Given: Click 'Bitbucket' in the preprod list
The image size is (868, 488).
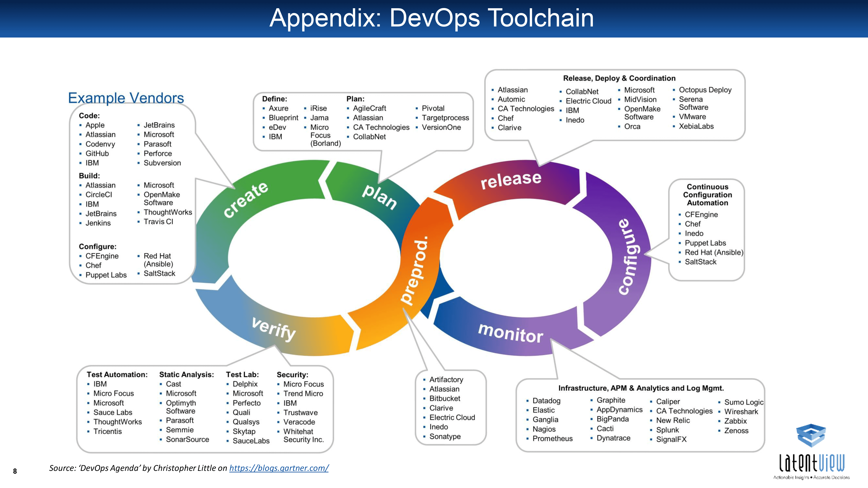Looking at the screenshot, I should 445,398.
